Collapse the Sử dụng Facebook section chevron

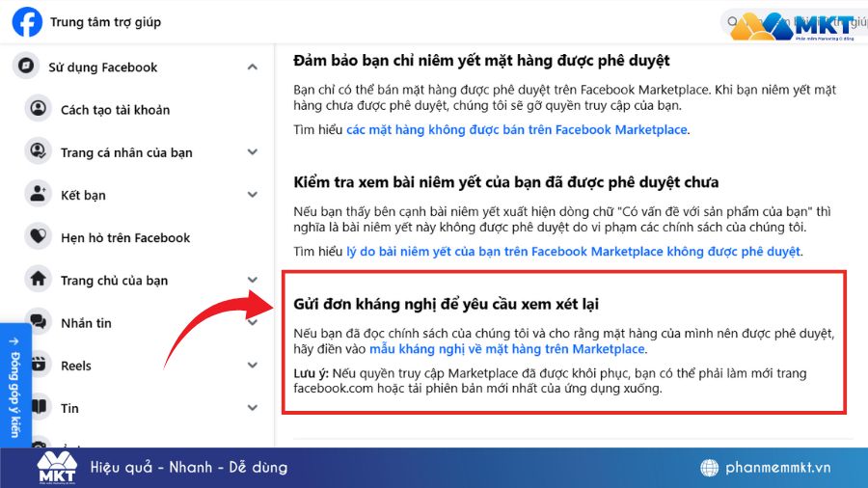[253, 67]
